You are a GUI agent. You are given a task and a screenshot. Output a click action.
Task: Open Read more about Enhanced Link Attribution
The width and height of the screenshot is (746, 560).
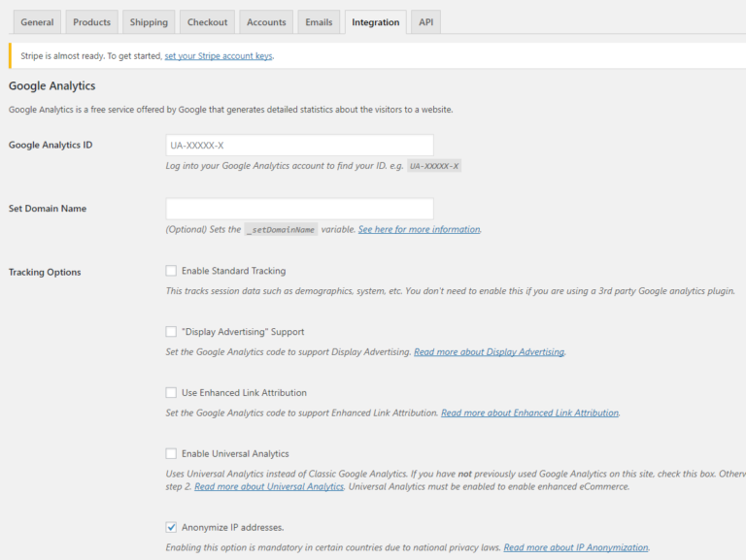(530, 413)
